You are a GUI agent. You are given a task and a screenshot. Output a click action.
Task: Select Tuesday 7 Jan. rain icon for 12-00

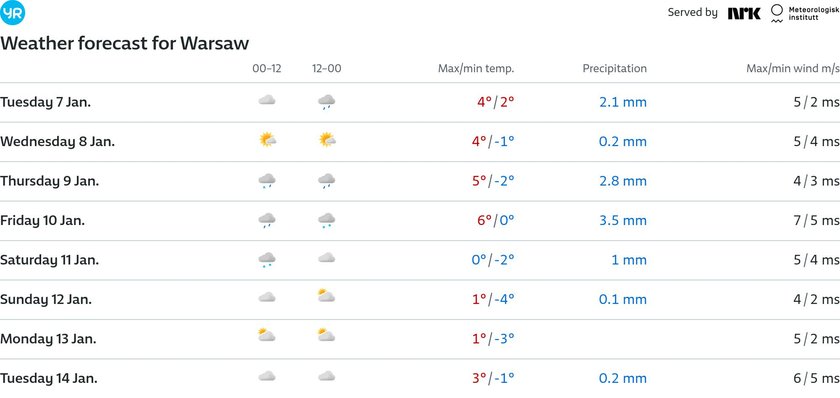pyautogui.click(x=326, y=102)
